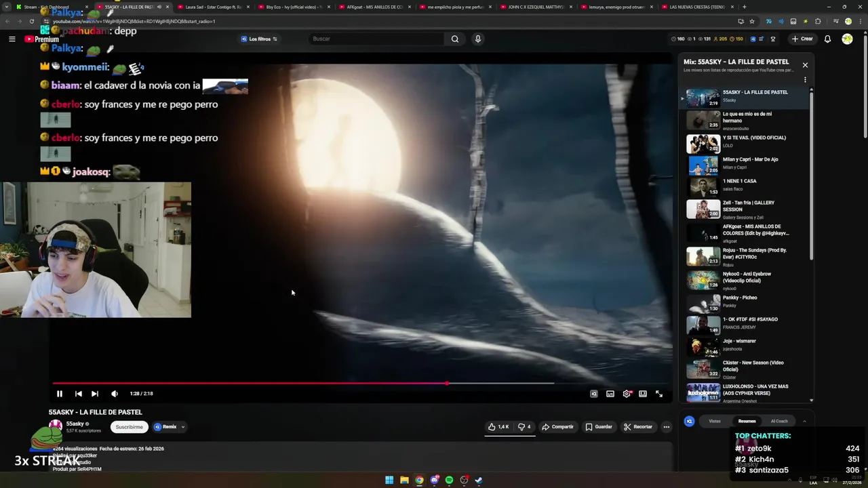Switch to the AI Coach tab
This screenshot has height=488, width=868.
779,422
